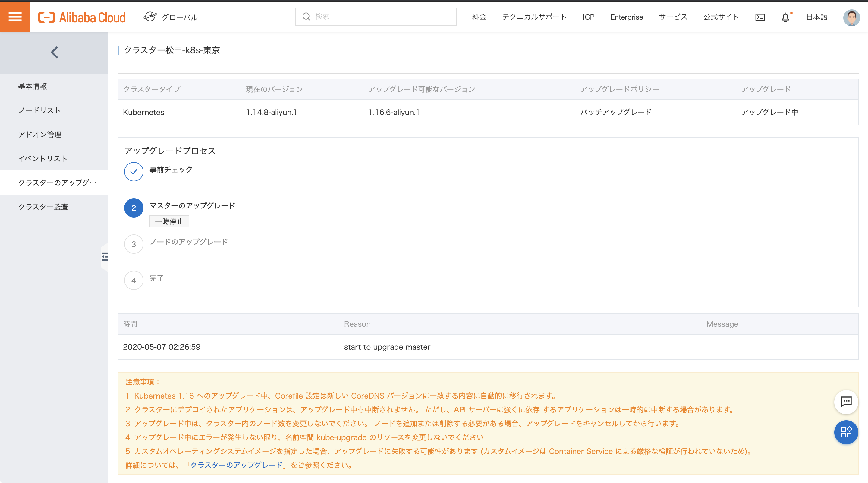Open the 日本語 language selector

pos(816,17)
